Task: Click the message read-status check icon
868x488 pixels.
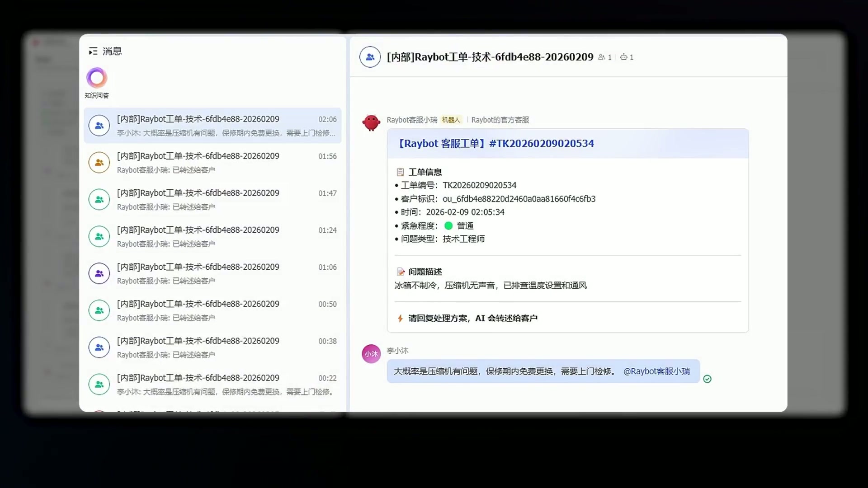Action: [708, 379]
